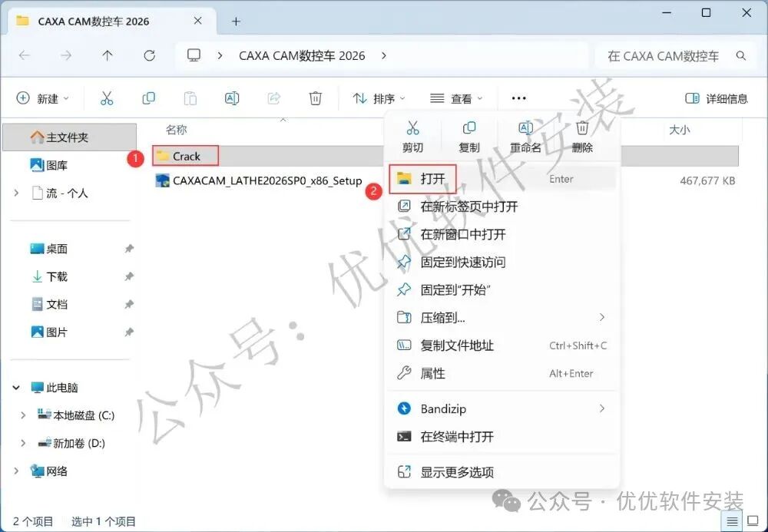
Task: Collapse the 此电脑 tree node
Action: point(16,388)
